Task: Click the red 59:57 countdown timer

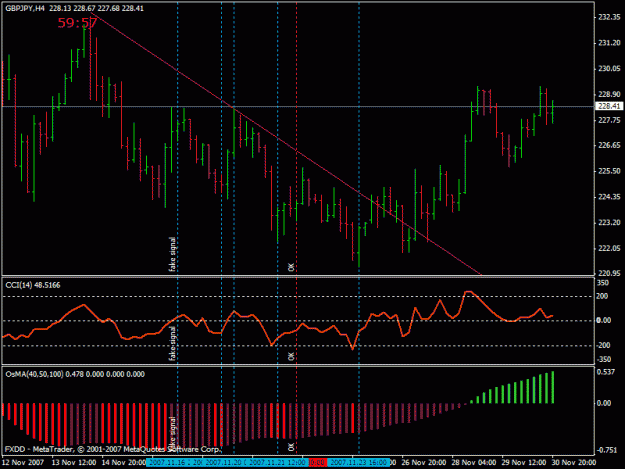Action: pyautogui.click(x=77, y=23)
